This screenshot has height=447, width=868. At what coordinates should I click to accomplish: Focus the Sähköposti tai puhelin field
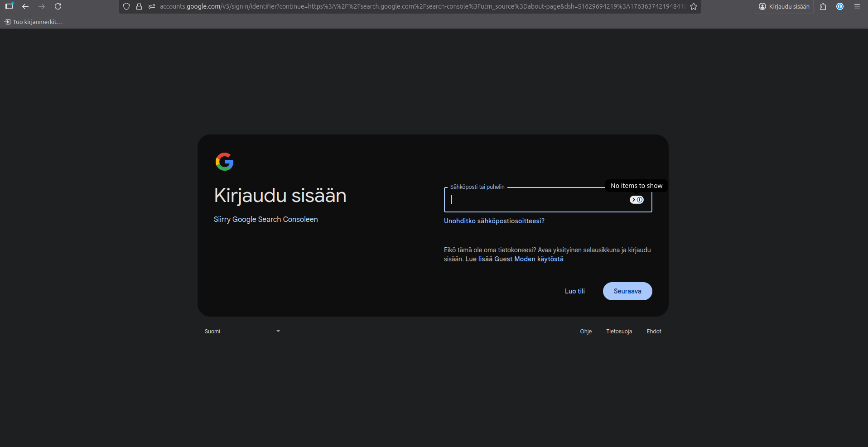pos(535,200)
